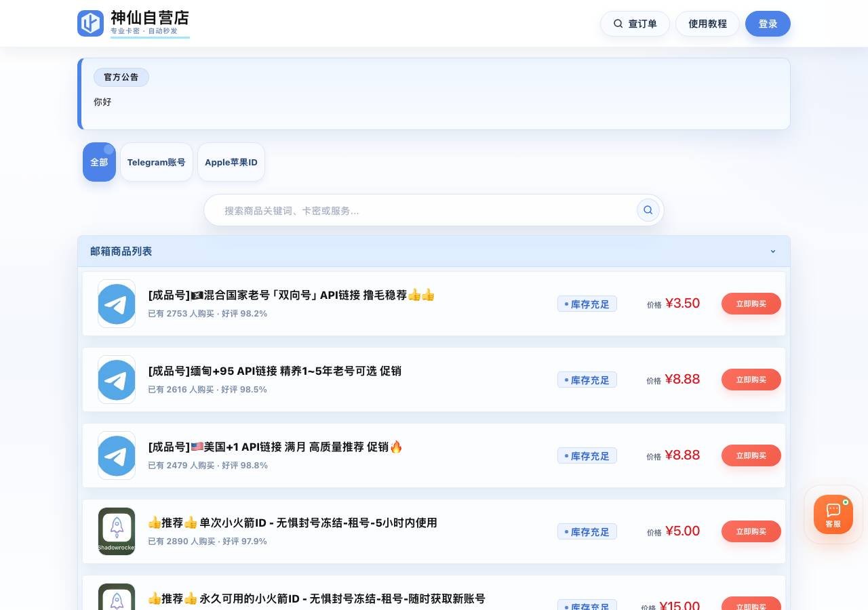Screen dimensions: 868x610
Task: Buy the 美国+1 API链接 product
Action: (751, 455)
